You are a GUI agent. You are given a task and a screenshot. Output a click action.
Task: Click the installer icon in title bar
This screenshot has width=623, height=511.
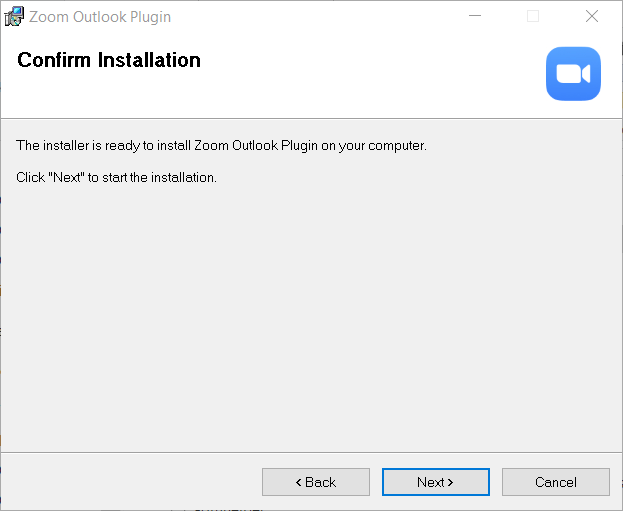(x=14, y=17)
